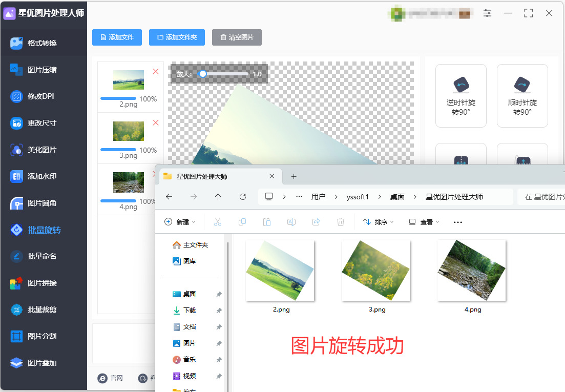This screenshot has width=565, height=392.
Task: Remove 3.png from the image list
Action: pos(156,122)
